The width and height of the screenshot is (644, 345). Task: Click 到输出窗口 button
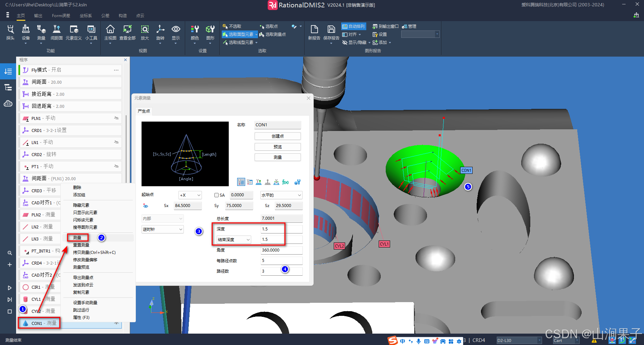pyautogui.click(x=386, y=26)
